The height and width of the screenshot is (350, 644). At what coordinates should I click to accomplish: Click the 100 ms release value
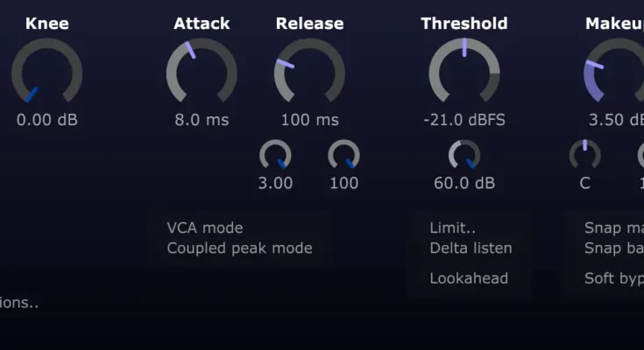coord(309,119)
